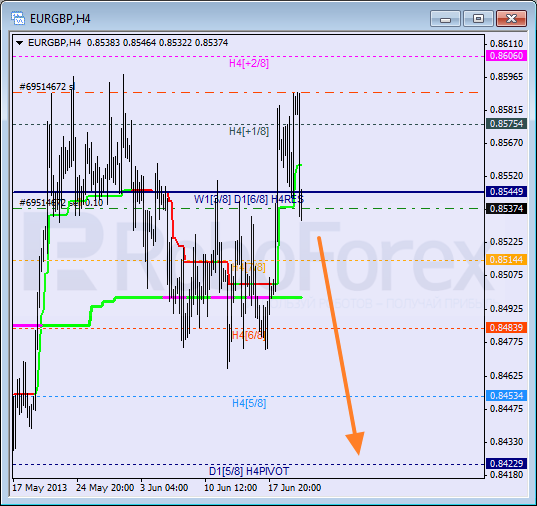Viewport: 537px width, 506px height.
Task: Select the 0.85449 navy price tag
Action: click(506, 192)
